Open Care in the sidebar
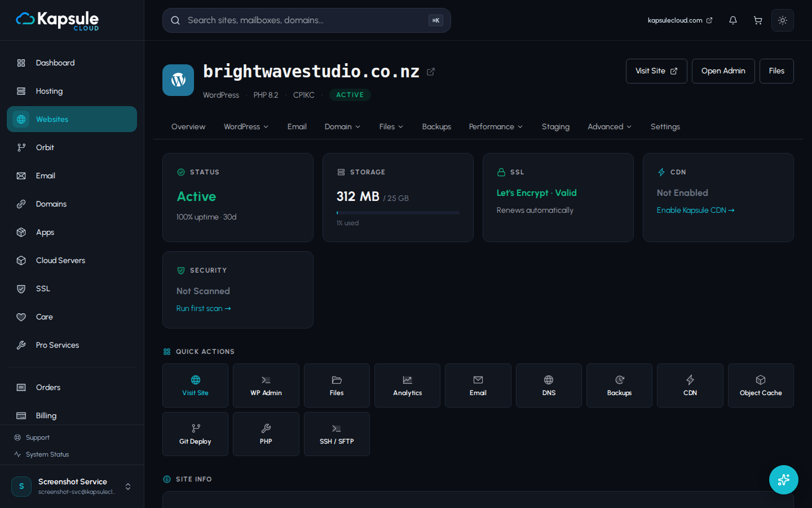 click(x=72, y=317)
